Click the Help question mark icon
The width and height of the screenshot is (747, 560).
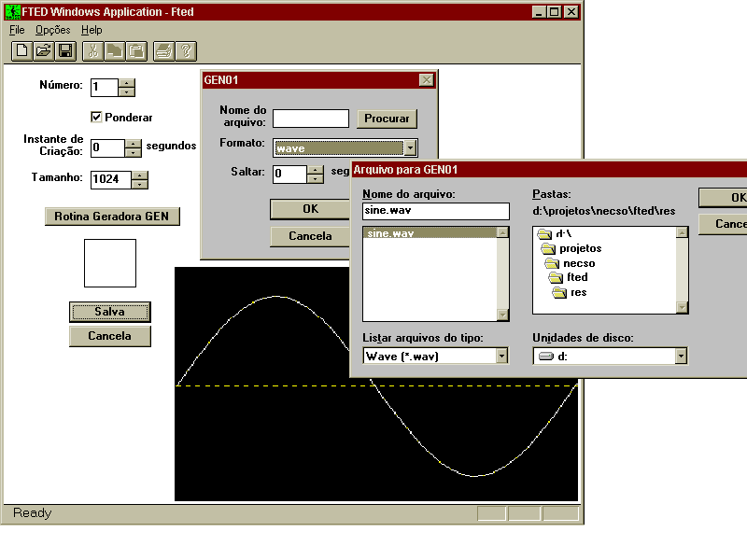pos(186,50)
